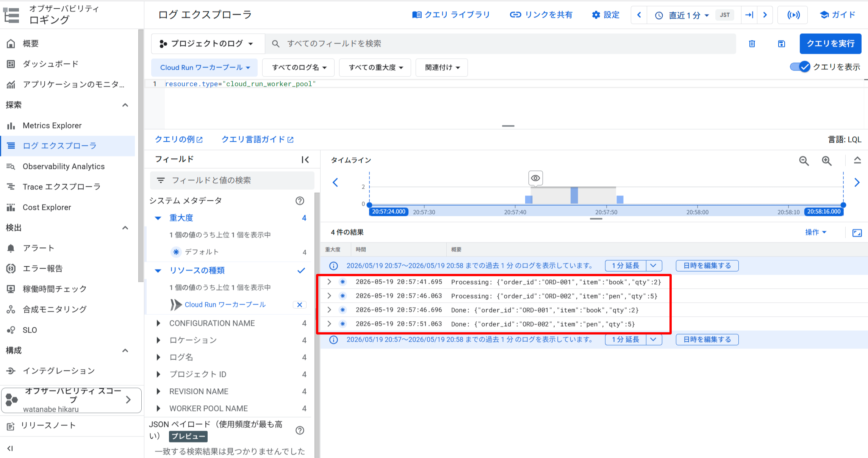868x458 pixels.
Task: Focus the search all fields box
Action: [500, 44]
